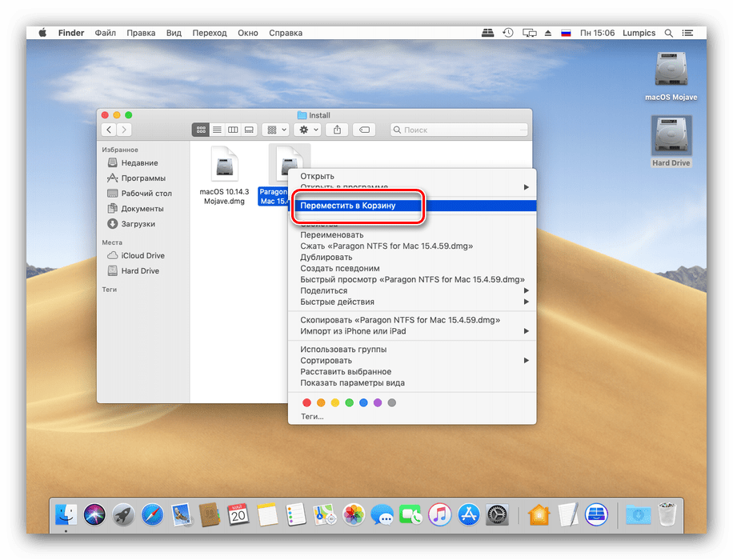
Task: Open Spotlight search in menu bar
Action: click(x=669, y=33)
